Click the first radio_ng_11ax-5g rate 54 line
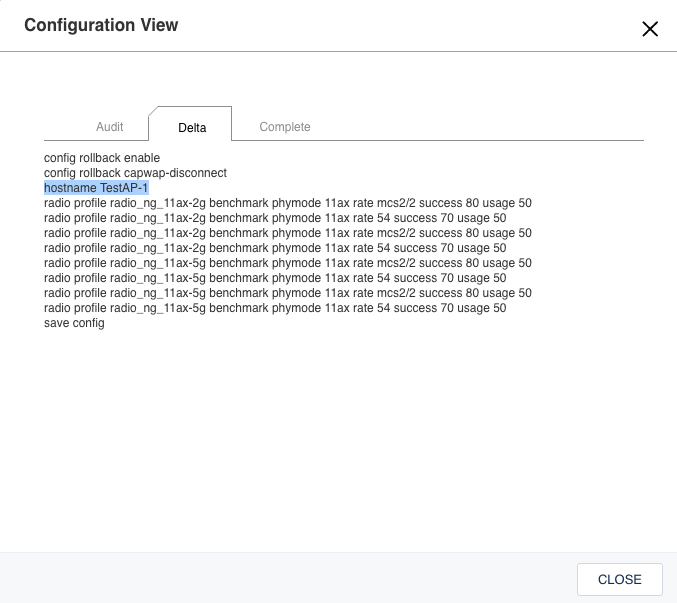 click(x=275, y=278)
